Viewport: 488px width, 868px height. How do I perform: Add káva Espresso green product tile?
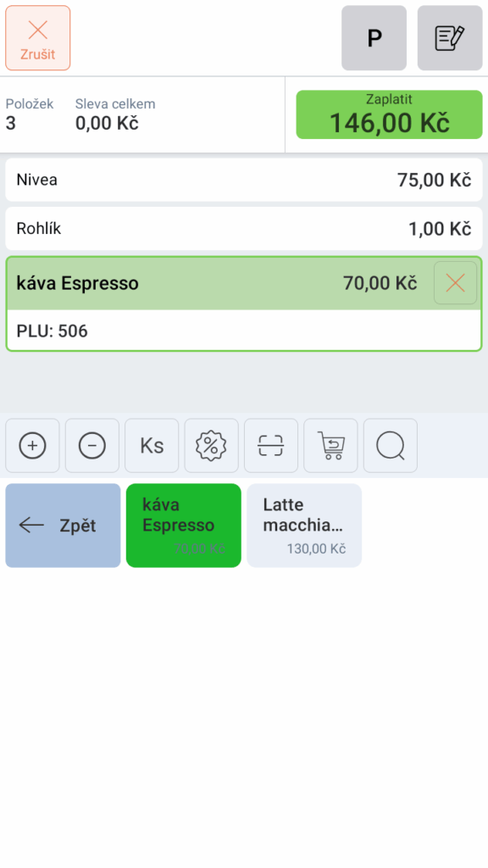[x=184, y=526]
